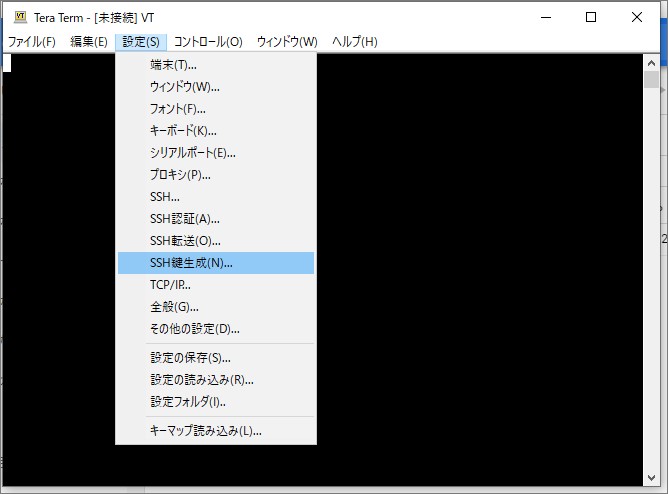668x494 pixels.
Task: Select the SSH... menu entry
Action: pos(216,197)
